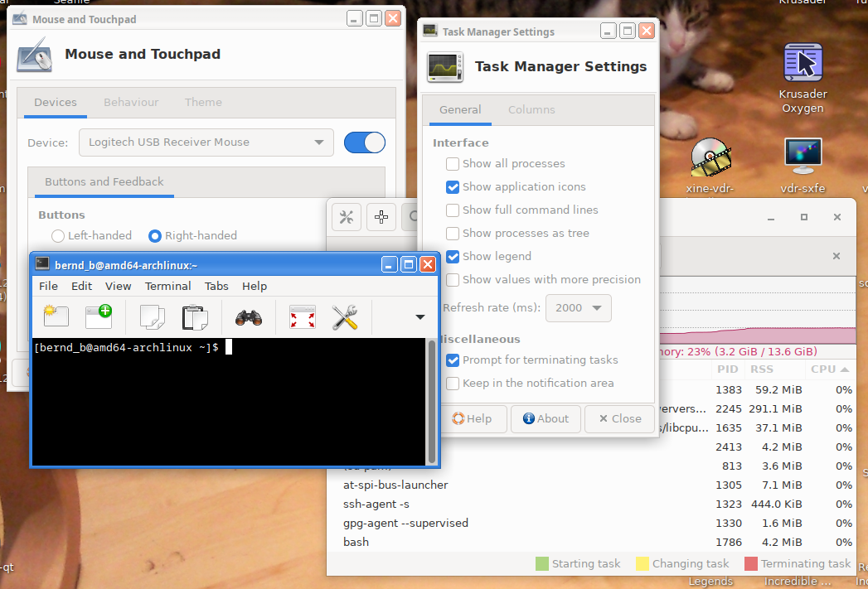868x589 pixels.
Task: Enable Keep in the notification area
Action: [x=453, y=384]
